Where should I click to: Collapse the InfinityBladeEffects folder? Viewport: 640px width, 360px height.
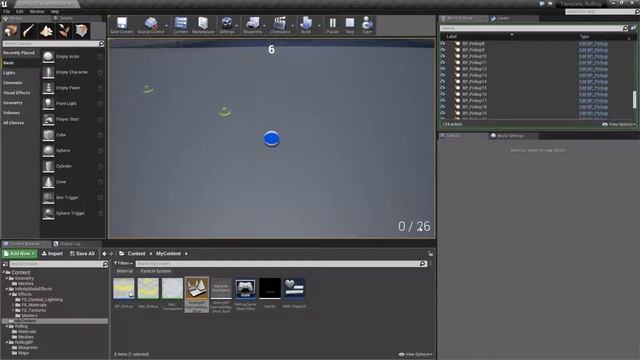7,289
